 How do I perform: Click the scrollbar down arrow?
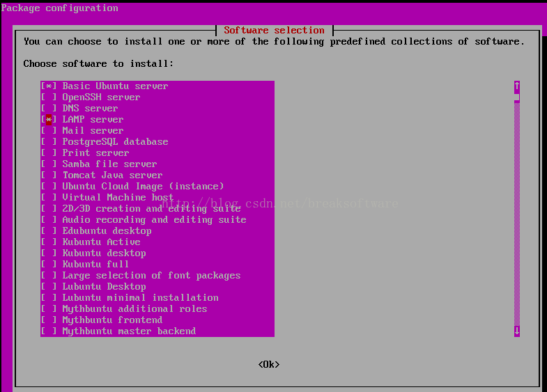point(516,331)
